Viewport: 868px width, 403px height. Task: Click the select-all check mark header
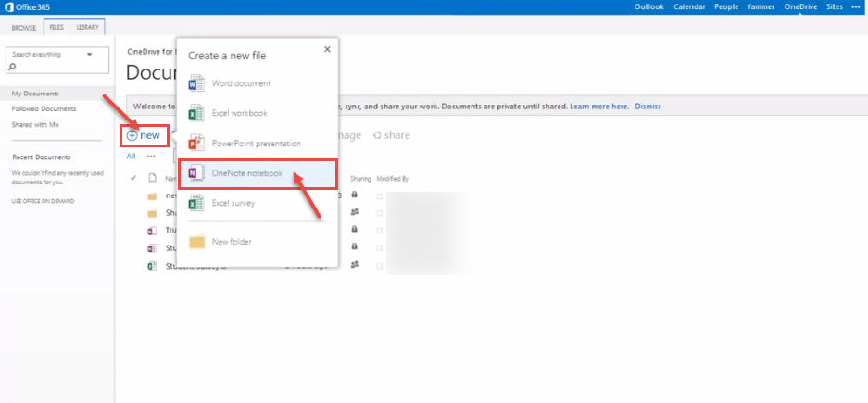click(132, 178)
